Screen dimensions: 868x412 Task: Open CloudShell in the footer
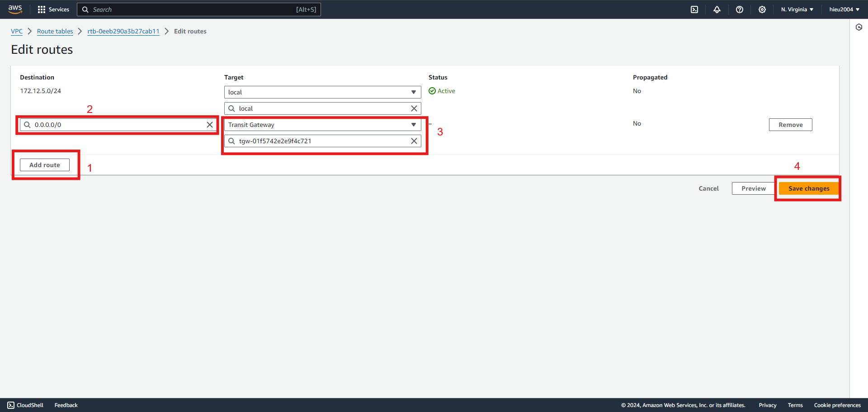25,405
